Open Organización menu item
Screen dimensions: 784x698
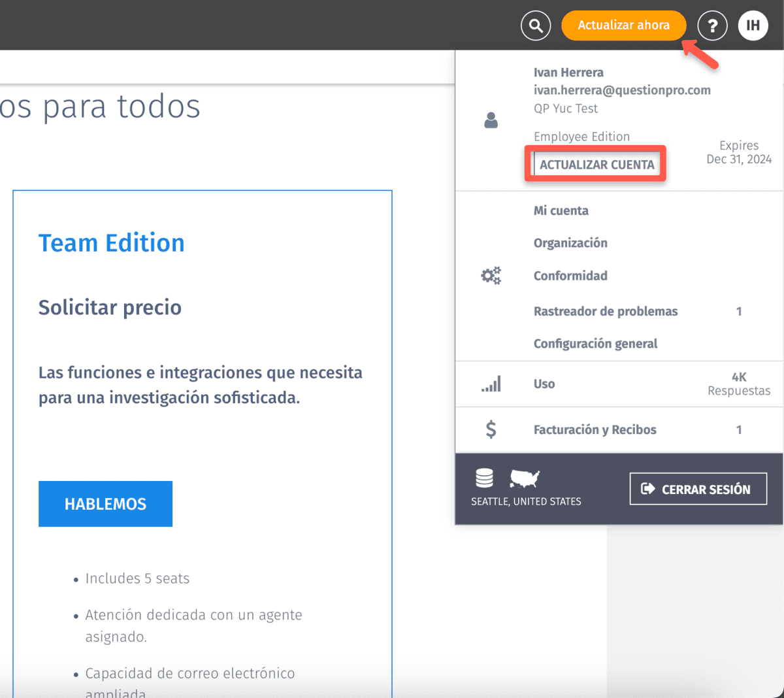tap(570, 243)
